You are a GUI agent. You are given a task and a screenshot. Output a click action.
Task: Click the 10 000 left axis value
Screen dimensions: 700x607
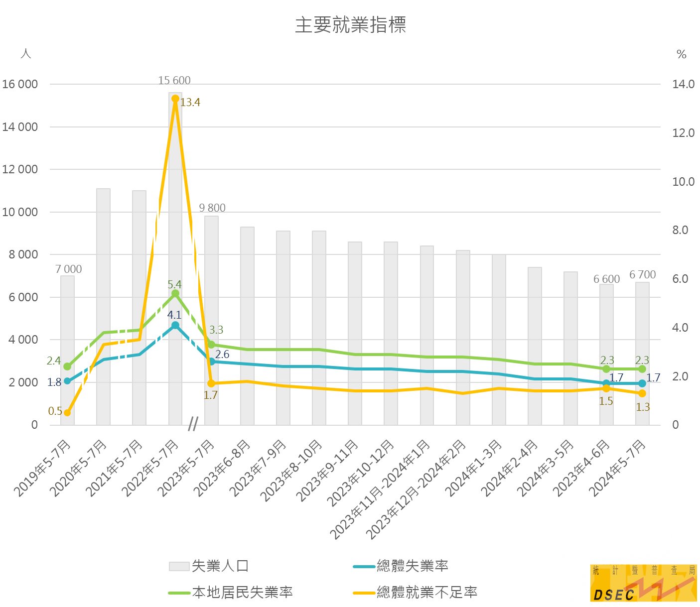(20, 212)
